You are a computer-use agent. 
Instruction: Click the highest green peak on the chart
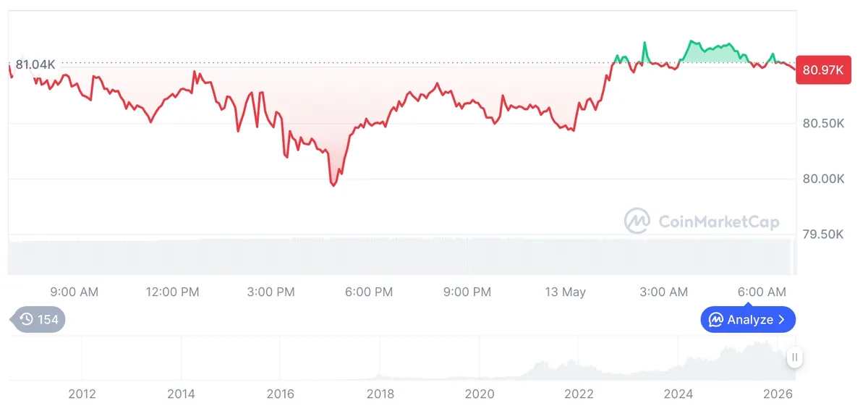point(692,42)
